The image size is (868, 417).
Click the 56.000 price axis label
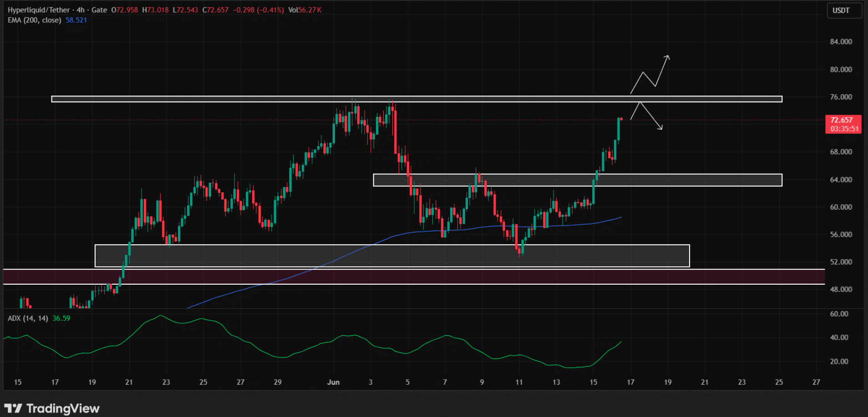pyautogui.click(x=841, y=235)
